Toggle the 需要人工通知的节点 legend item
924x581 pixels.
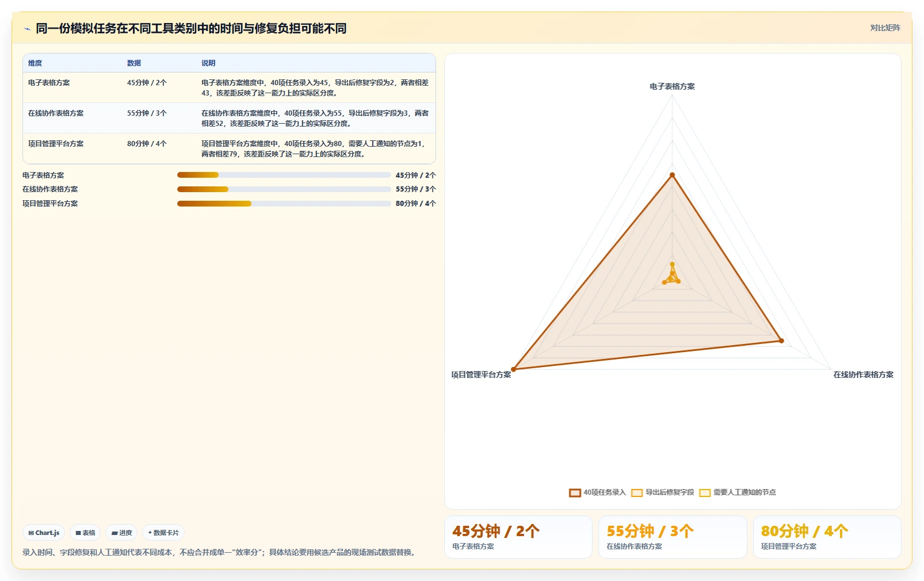click(738, 492)
